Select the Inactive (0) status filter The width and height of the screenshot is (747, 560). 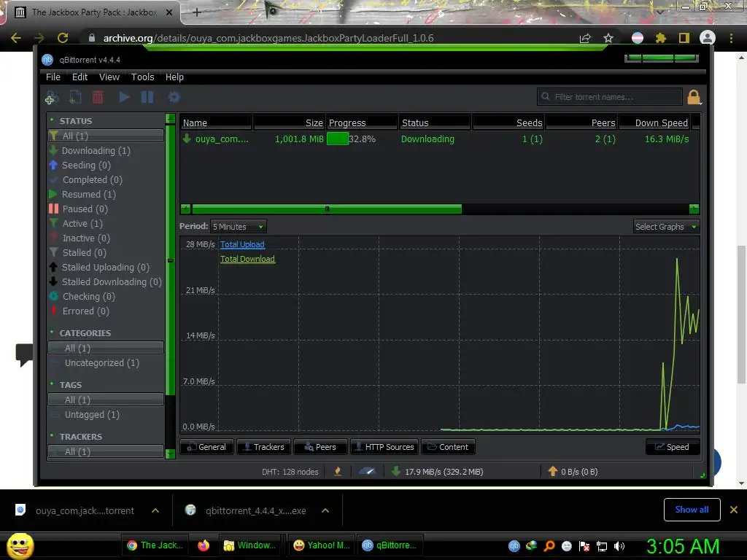pyautogui.click(x=86, y=238)
